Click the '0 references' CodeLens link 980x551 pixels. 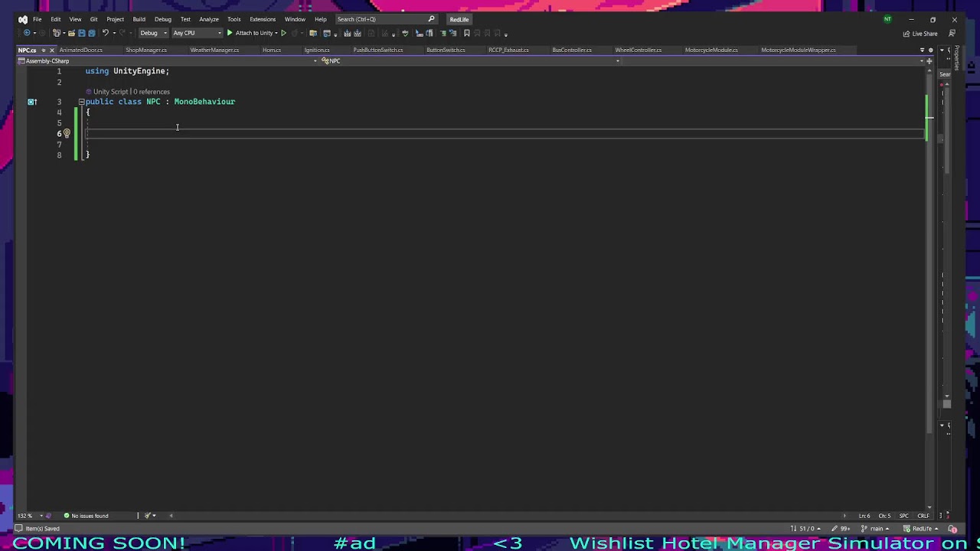(x=152, y=92)
